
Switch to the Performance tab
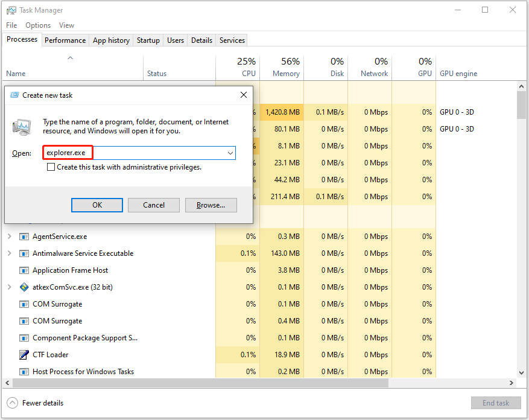coord(65,40)
